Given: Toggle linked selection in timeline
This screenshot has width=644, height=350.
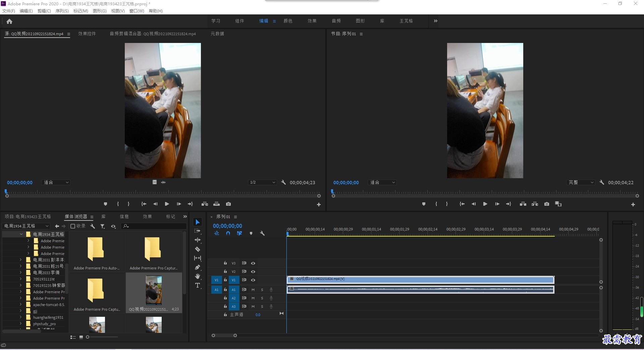Looking at the screenshot, I should pos(239,233).
